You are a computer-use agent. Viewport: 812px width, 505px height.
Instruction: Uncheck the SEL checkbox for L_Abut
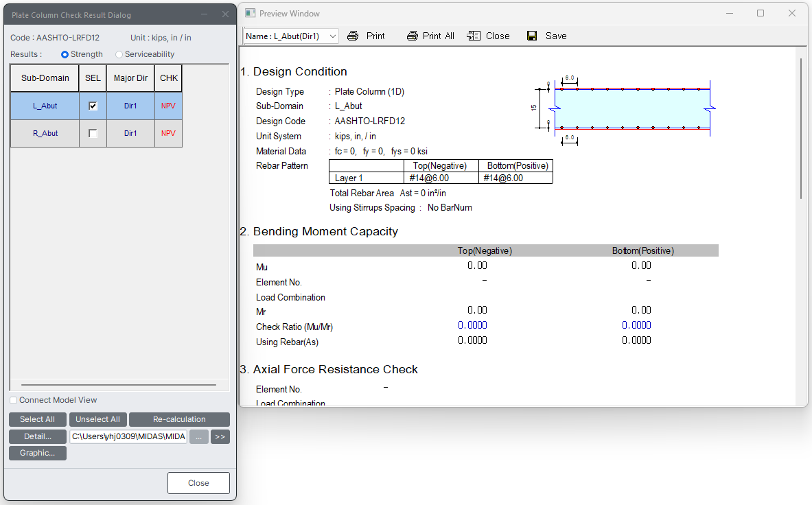pyautogui.click(x=93, y=106)
